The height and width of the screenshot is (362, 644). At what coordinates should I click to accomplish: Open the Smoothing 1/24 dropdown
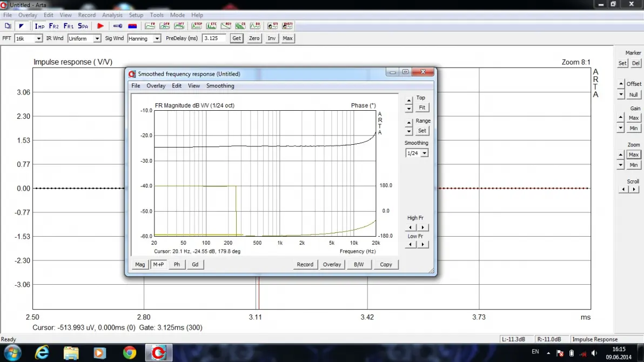(x=424, y=153)
